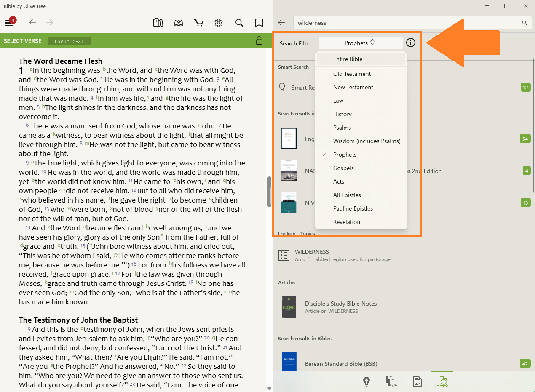Open search filter info icon
The image size is (535, 392).
click(x=411, y=43)
